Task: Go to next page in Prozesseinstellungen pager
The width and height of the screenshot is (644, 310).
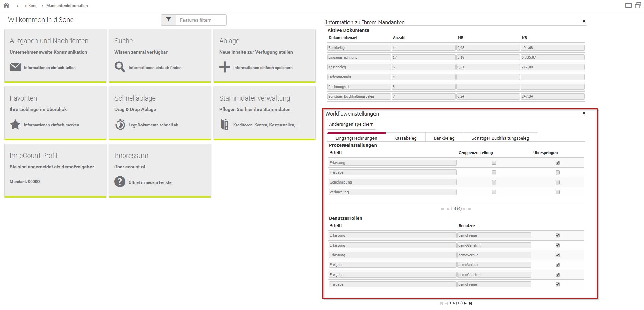Action: tap(465, 209)
